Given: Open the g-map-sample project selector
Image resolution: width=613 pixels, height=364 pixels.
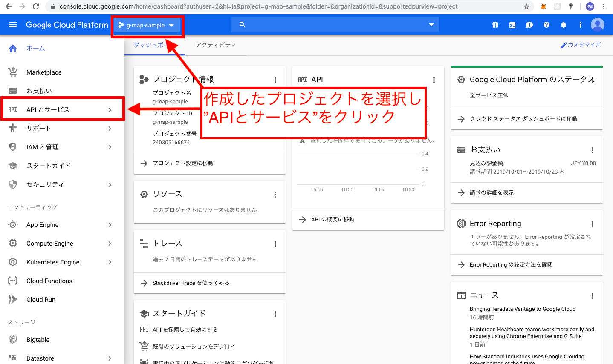Looking at the screenshot, I should pos(147,25).
